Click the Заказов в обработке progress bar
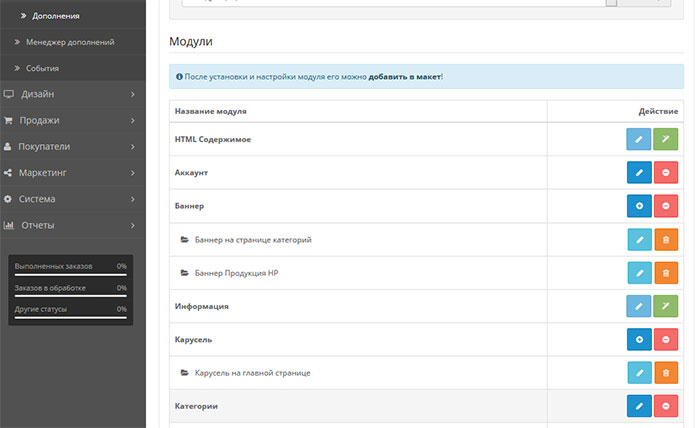Viewport: 700px width, 428px height. (70, 296)
